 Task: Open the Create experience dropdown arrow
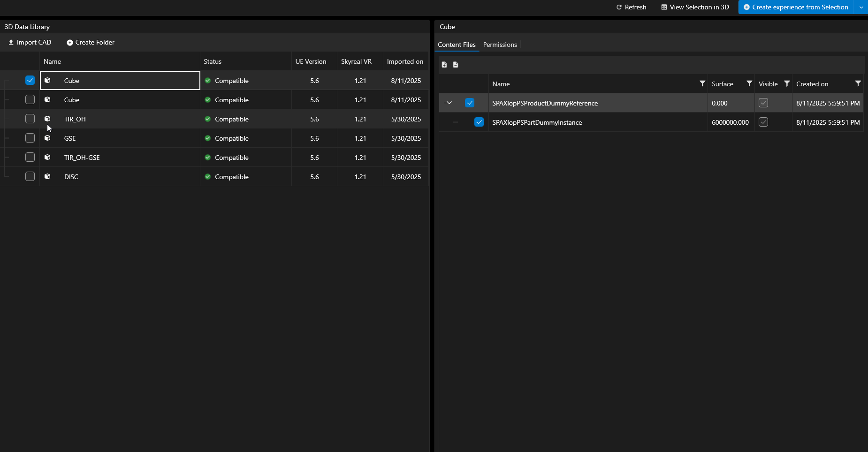pos(861,7)
